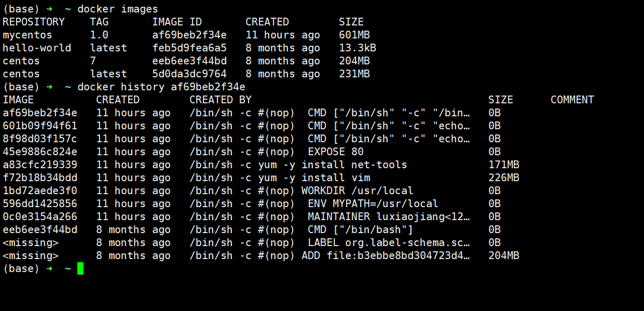Select the "mycentos" repository name
The height and width of the screenshot is (311, 644).
pos(28,35)
